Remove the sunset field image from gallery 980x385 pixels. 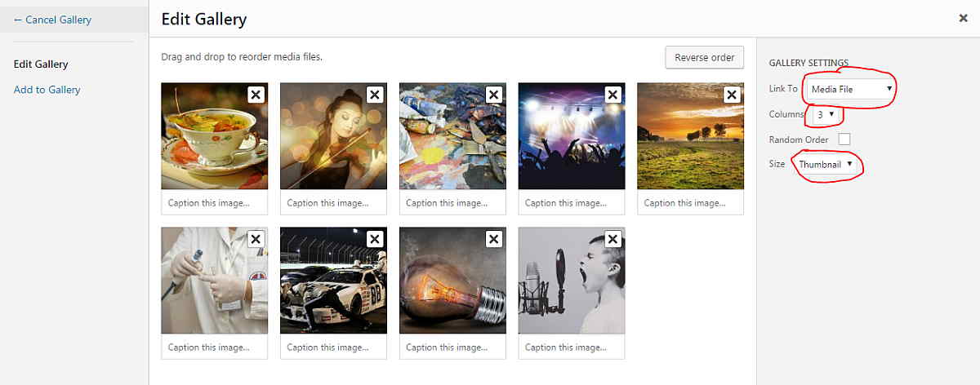[732, 95]
